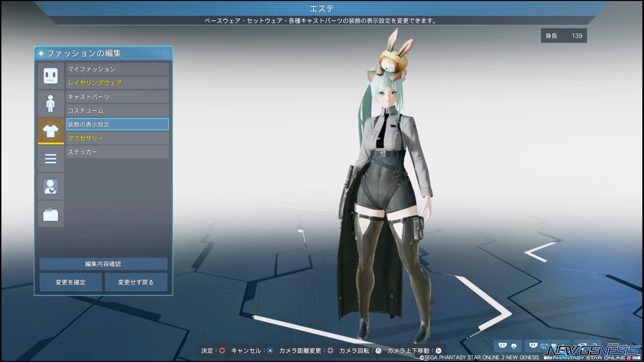Choose ステッカー menu entry

[x=117, y=152]
